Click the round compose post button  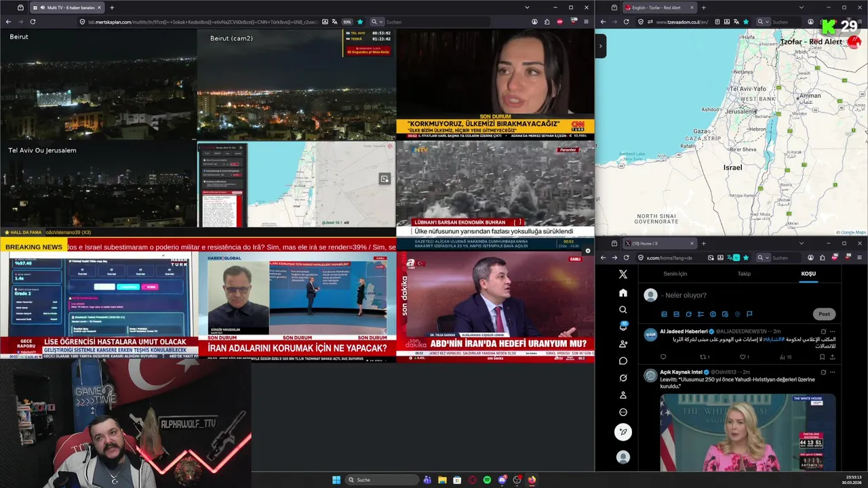[623, 432]
